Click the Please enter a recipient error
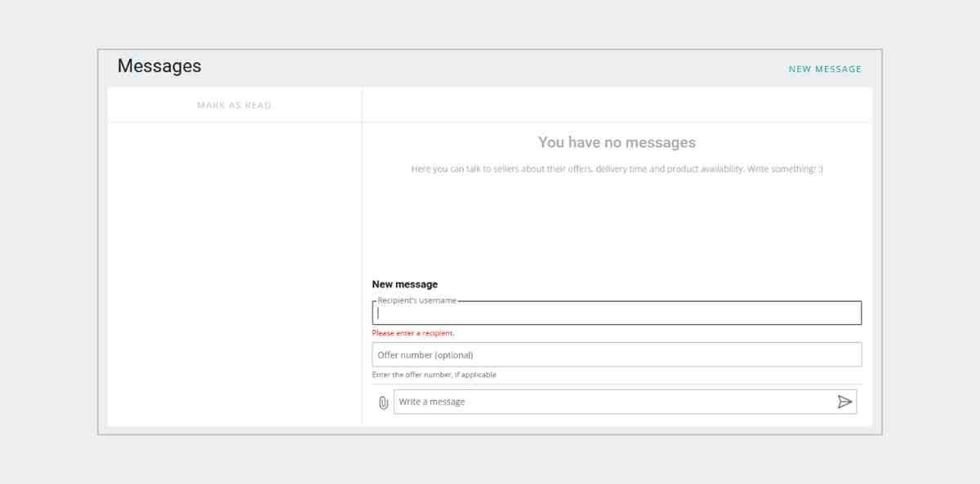This screenshot has width=980, height=484. (413, 333)
